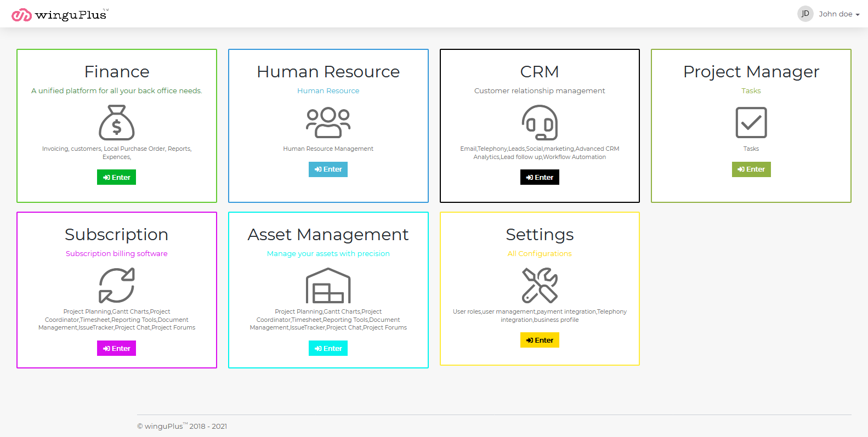Click the Asset Management card heading
Viewport: 868px width, 437px height.
(x=328, y=235)
